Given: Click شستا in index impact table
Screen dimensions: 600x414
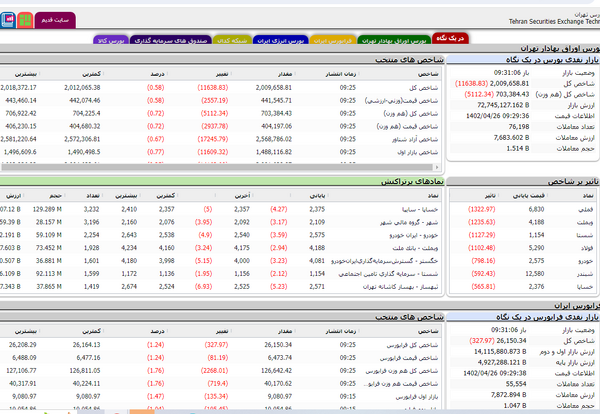Looking at the screenshot, I should [x=585, y=235].
